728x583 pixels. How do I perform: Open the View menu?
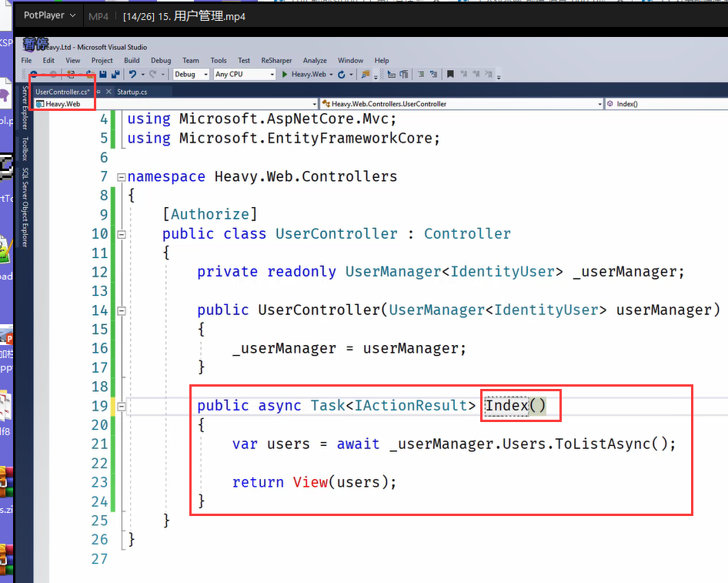point(72,60)
